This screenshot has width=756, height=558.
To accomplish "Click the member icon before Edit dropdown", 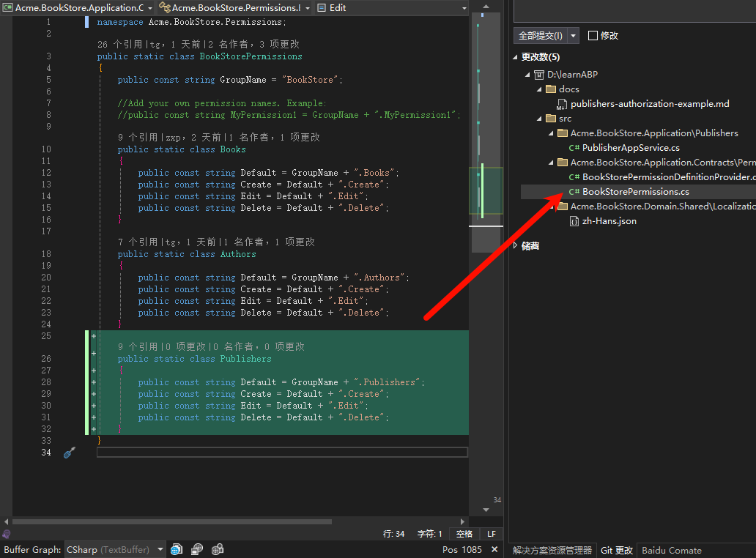I will click(x=322, y=8).
